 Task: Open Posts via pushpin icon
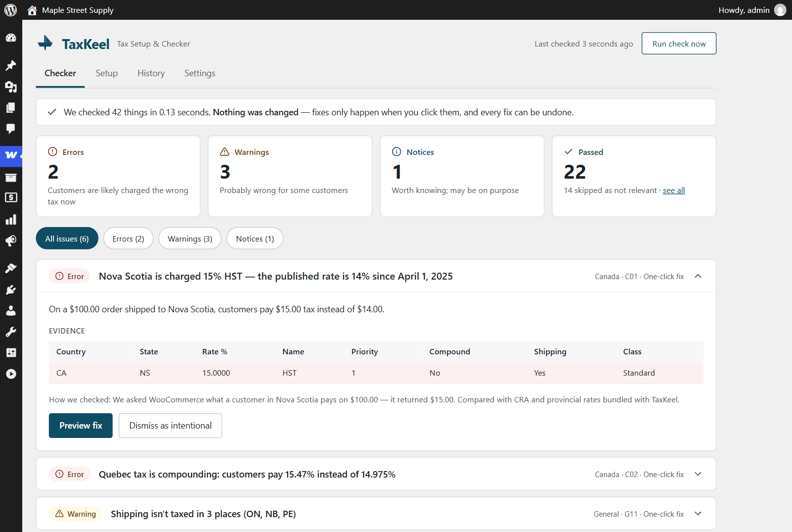click(x=11, y=65)
